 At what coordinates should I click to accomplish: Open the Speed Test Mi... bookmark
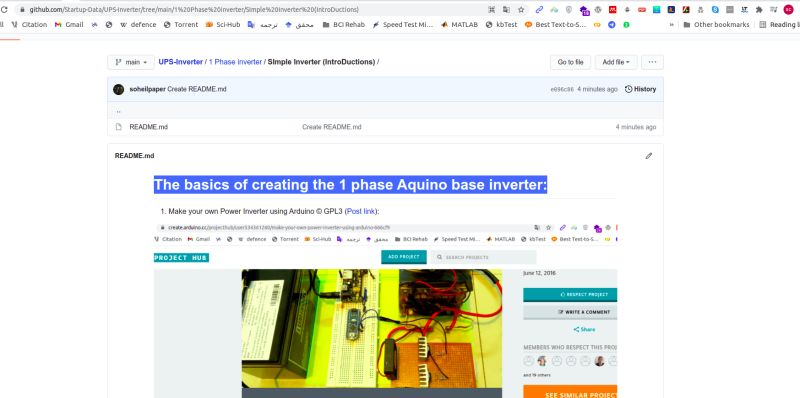coord(403,24)
